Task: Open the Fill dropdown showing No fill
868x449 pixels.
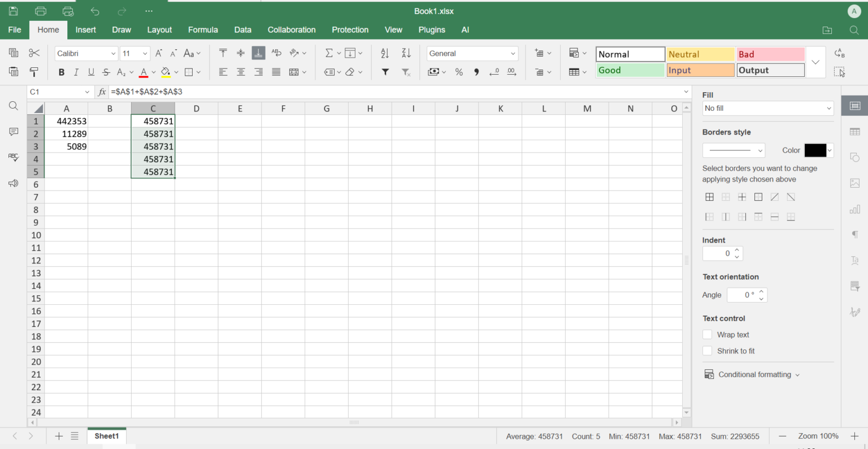Action: click(767, 108)
